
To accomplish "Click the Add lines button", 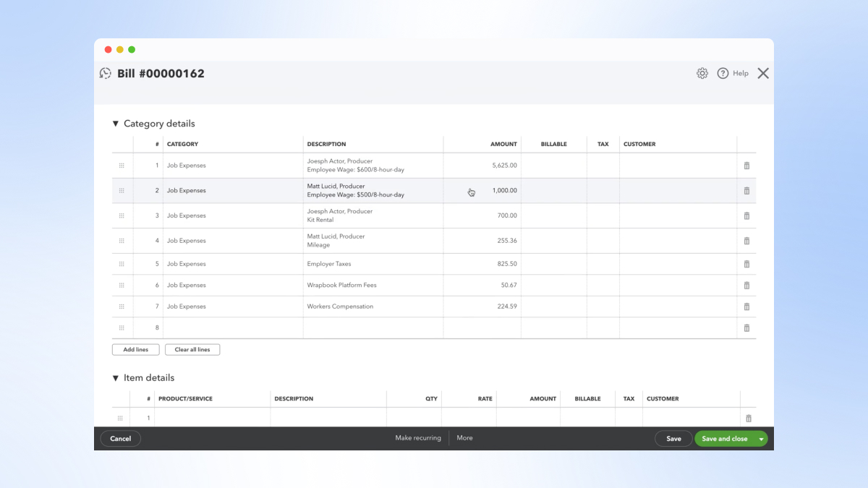I will (x=135, y=349).
